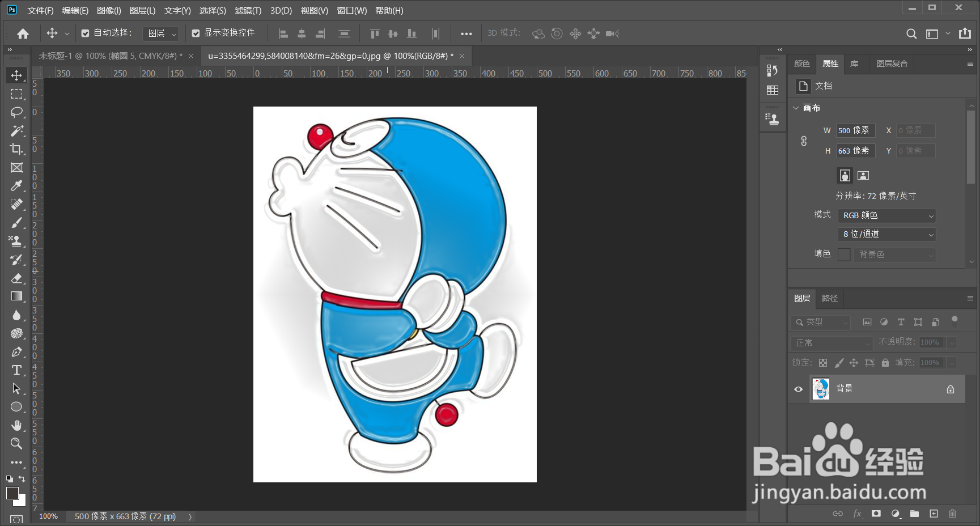980x526 pixels.
Task: Select the Gradient tool
Action: 16,296
